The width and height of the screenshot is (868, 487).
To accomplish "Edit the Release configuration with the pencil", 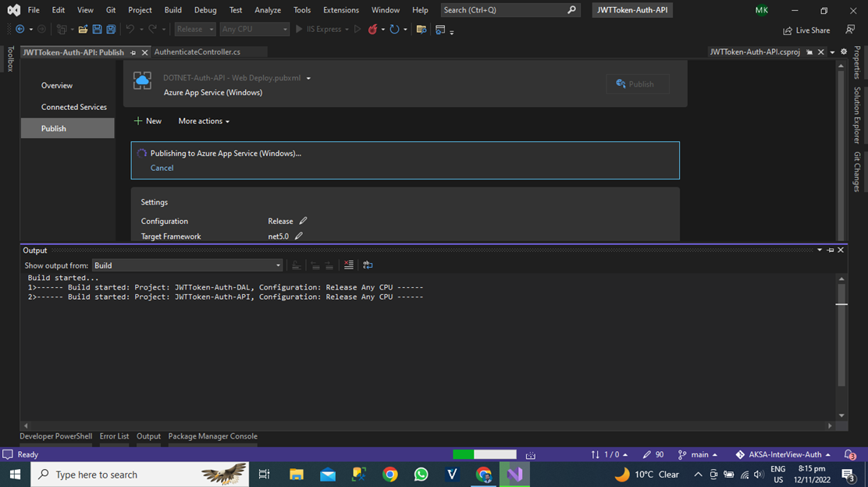I will (x=303, y=221).
